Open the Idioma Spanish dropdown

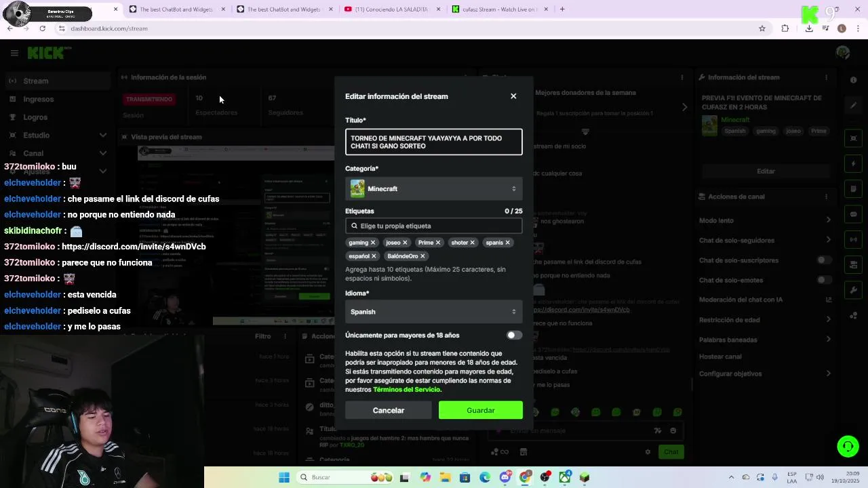pyautogui.click(x=434, y=312)
